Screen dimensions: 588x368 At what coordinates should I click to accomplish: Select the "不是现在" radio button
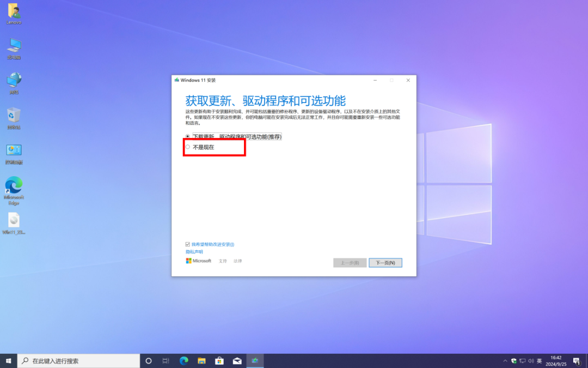click(x=188, y=147)
